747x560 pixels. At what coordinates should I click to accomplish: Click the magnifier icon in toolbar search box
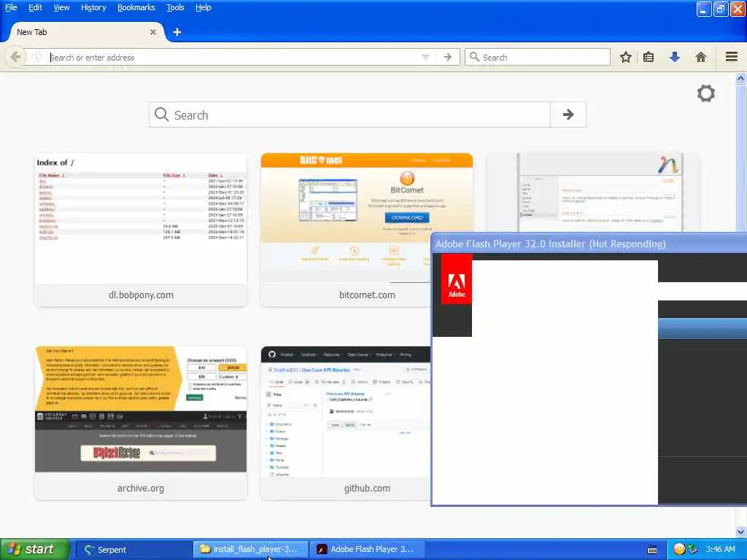pos(474,57)
